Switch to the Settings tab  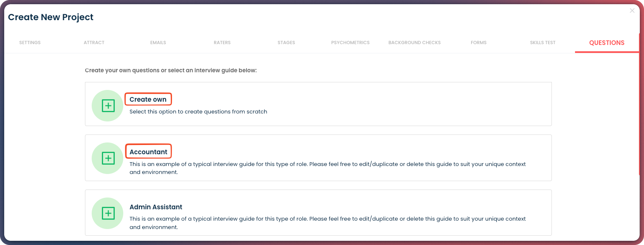pyautogui.click(x=30, y=42)
